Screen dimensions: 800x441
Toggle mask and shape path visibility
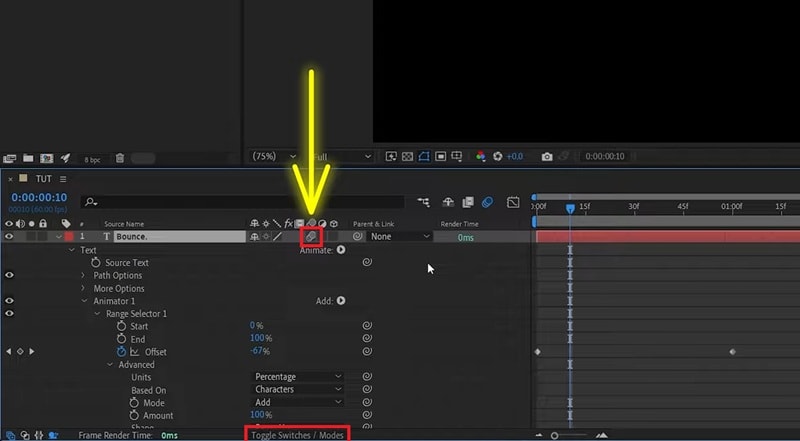click(x=424, y=157)
